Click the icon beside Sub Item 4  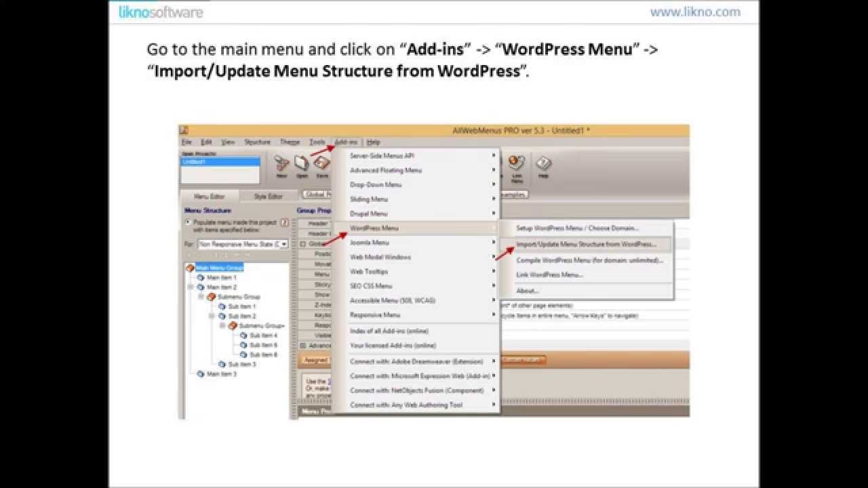243,335
